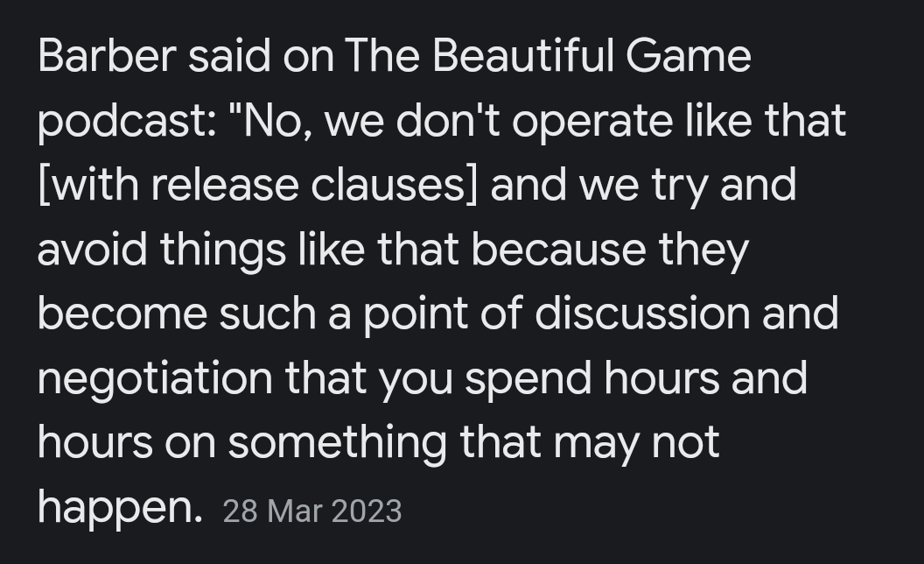Click the phrase spend hours in the quote

(x=592, y=378)
